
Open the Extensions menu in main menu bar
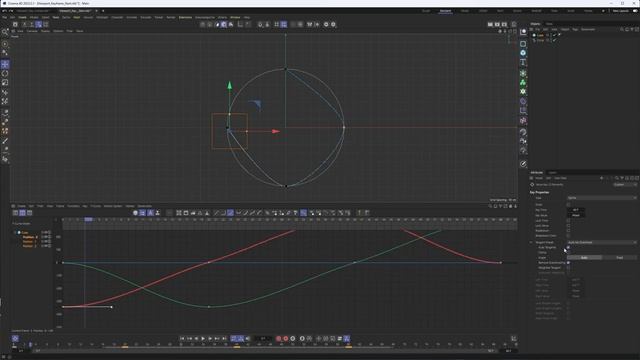(185, 18)
